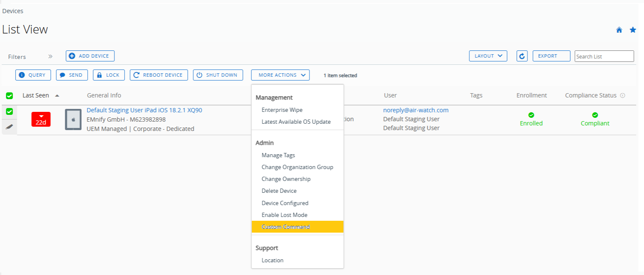
Task: Click the blue star favorite icon
Action: click(x=633, y=30)
